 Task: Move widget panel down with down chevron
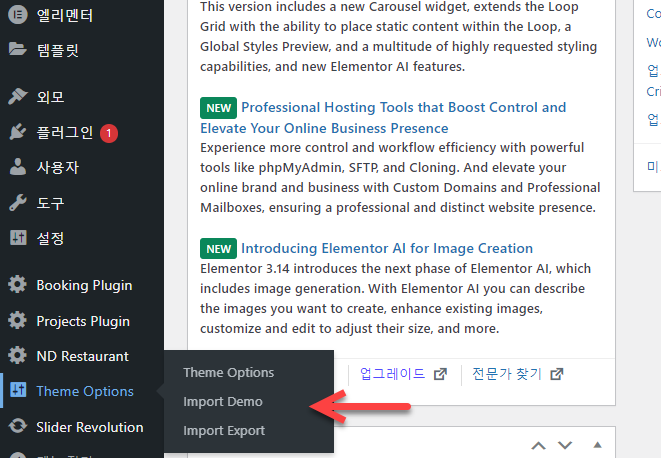point(565,445)
